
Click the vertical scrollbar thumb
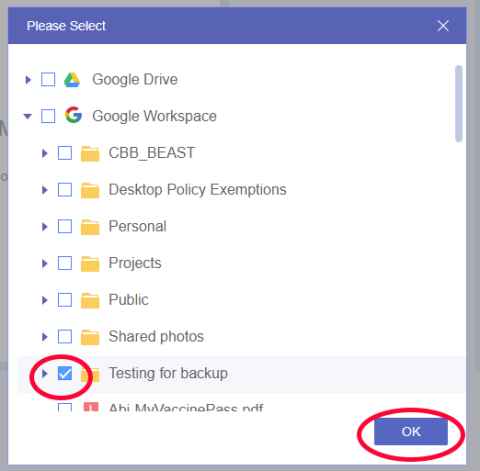pyautogui.click(x=459, y=104)
